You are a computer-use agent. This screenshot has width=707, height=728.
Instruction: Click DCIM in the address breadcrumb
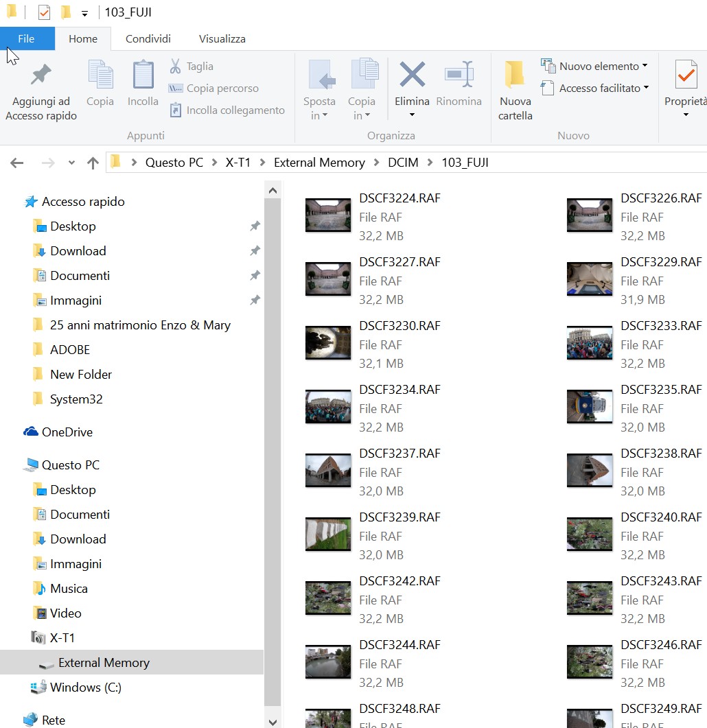[x=403, y=163]
